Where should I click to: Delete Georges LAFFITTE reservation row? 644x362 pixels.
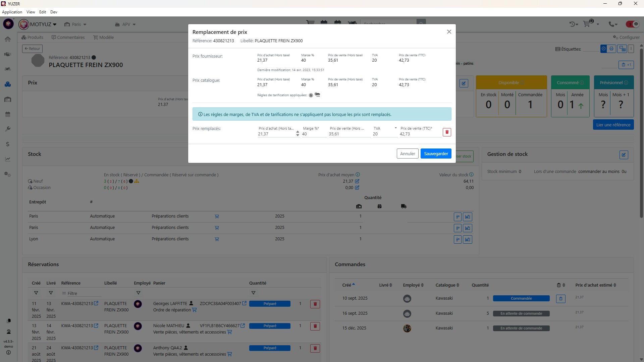315,304
